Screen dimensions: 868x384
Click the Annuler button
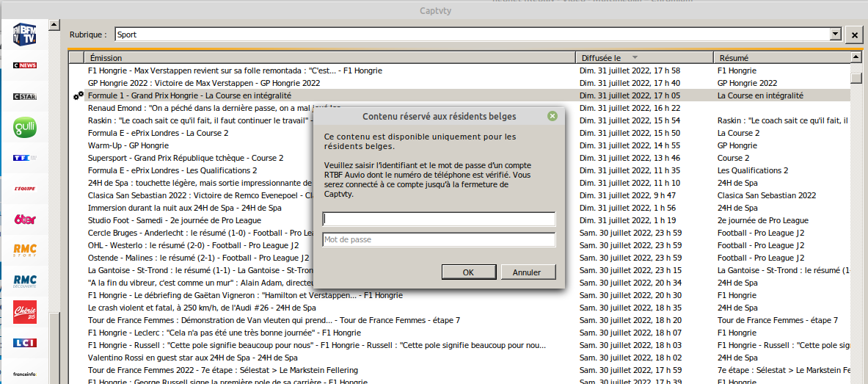(x=526, y=272)
